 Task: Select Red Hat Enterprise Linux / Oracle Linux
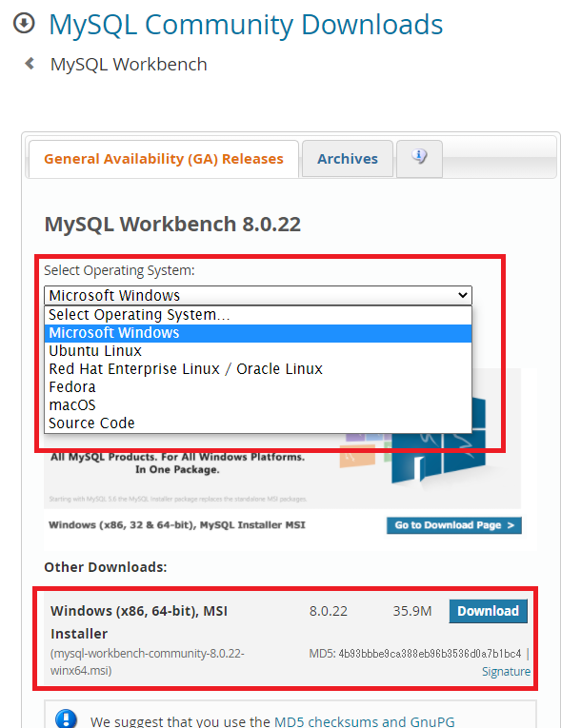[x=258, y=369]
